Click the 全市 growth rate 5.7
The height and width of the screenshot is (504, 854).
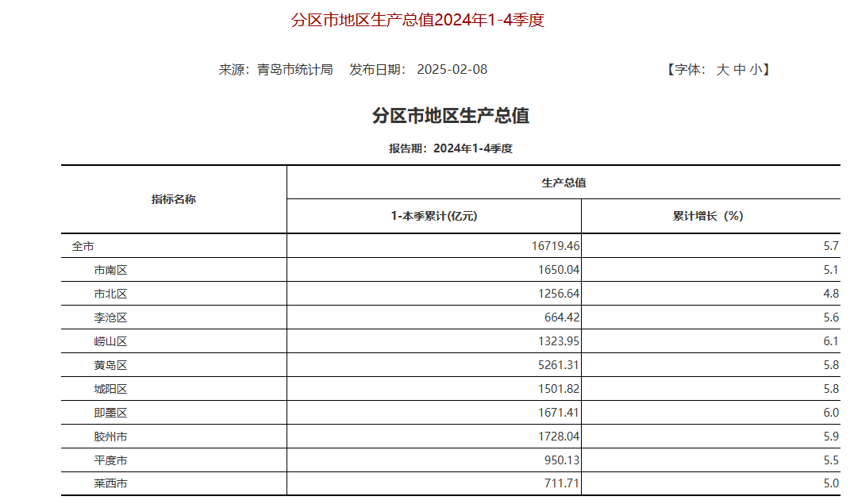[831, 246]
